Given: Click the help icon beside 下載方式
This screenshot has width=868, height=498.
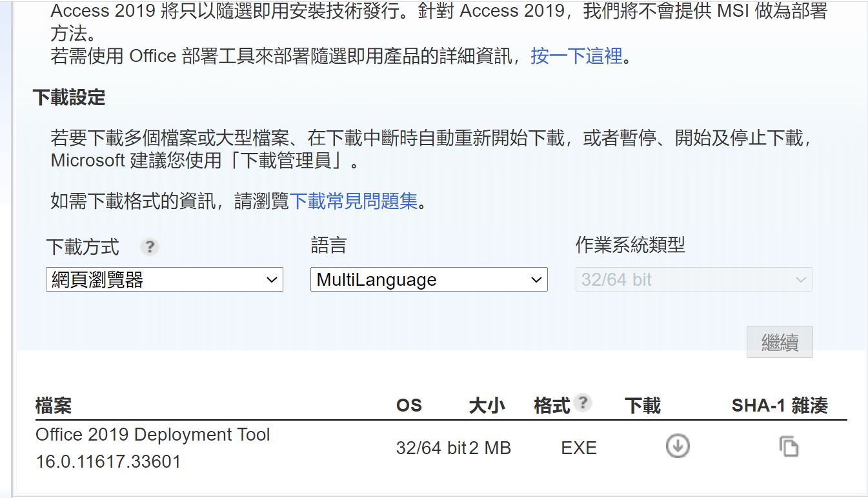Looking at the screenshot, I should click(150, 246).
